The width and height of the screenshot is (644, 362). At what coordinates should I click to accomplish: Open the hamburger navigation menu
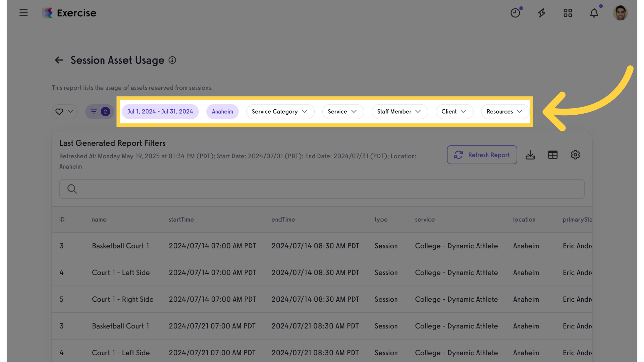pyautogui.click(x=23, y=13)
